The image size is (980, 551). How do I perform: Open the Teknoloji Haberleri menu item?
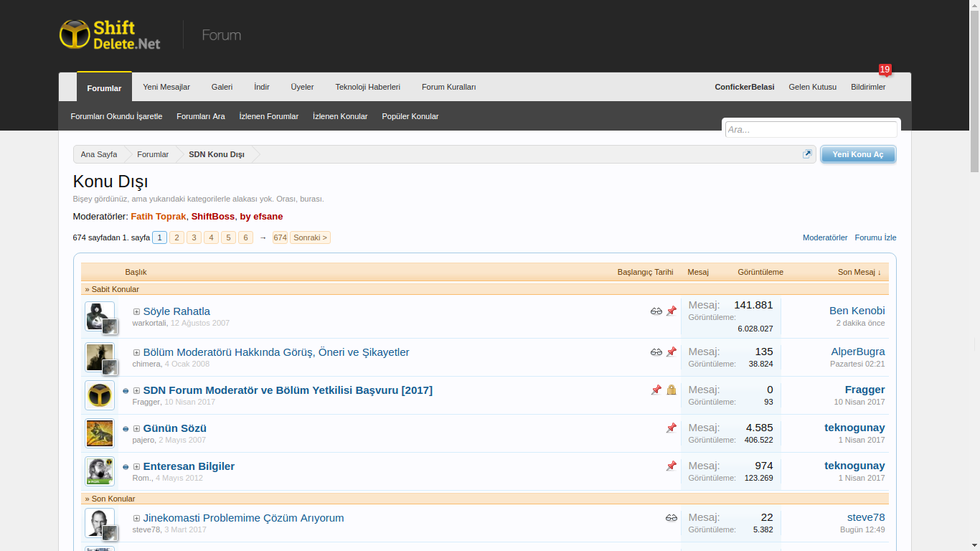tap(367, 87)
